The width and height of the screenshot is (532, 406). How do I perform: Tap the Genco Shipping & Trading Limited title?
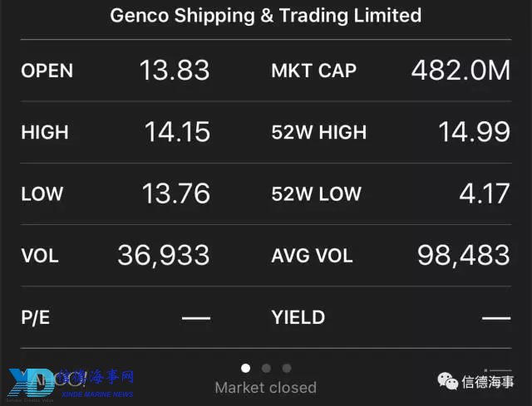266,16
